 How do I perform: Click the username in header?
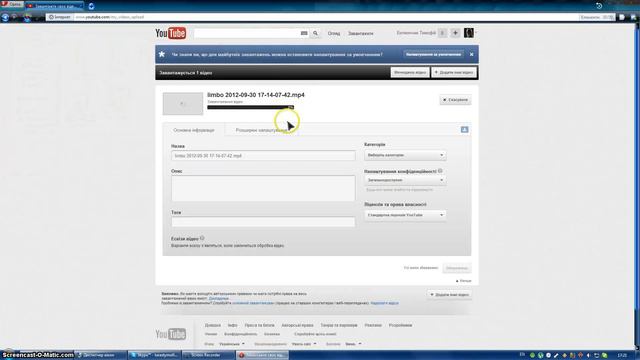tap(416, 33)
